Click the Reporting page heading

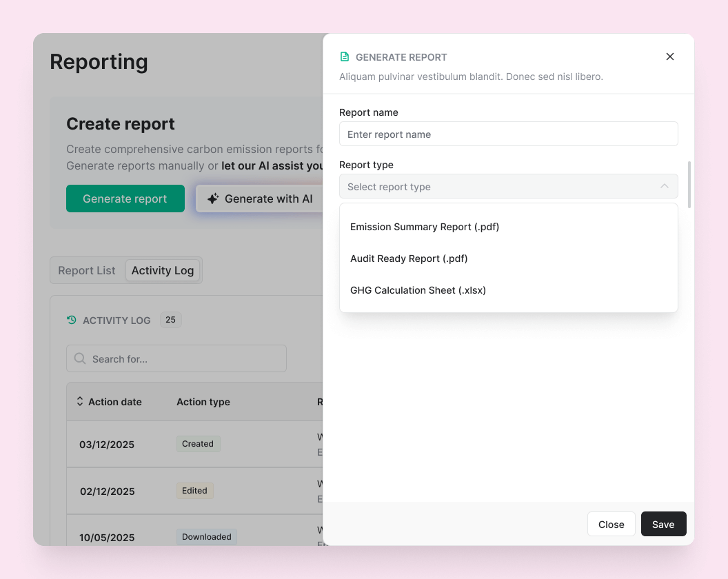(99, 62)
